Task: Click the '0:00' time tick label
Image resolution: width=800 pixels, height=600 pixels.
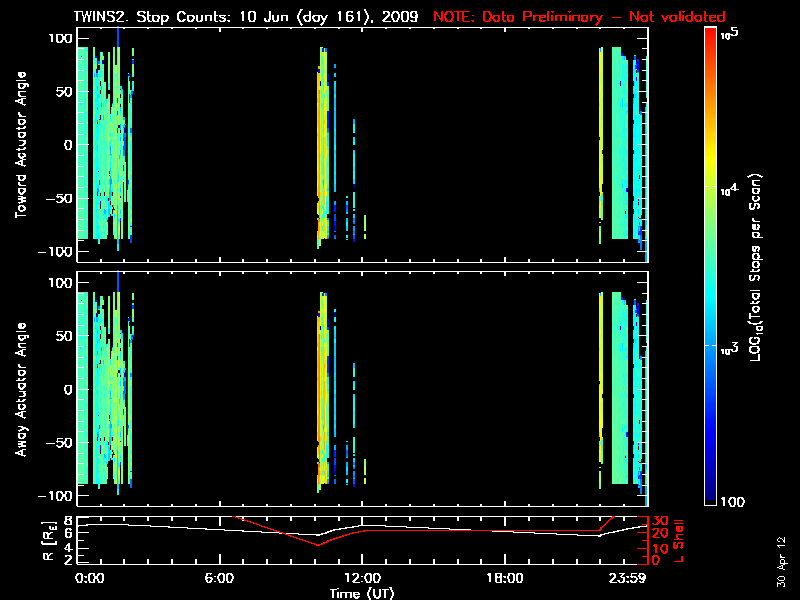Action: coord(88,579)
